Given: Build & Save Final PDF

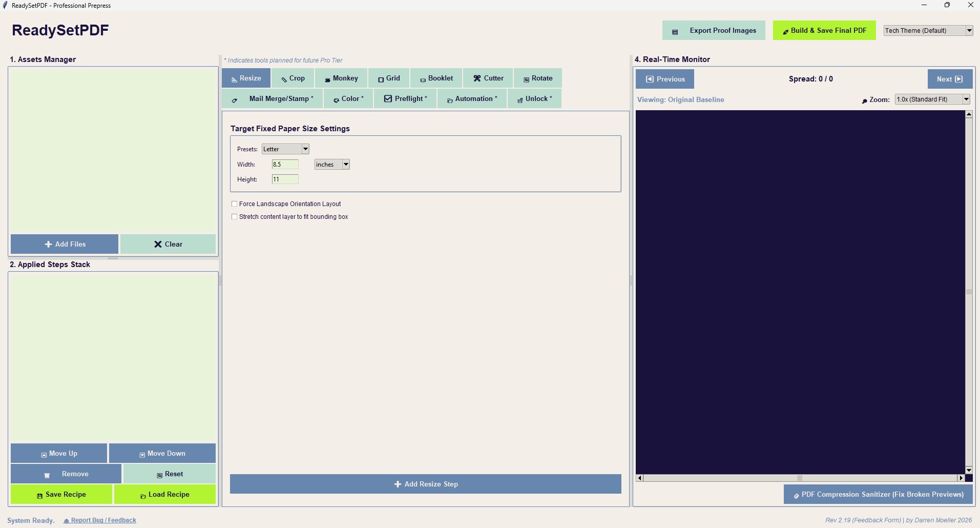Looking at the screenshot, I should pyautogui.click(x=824, y=30).
